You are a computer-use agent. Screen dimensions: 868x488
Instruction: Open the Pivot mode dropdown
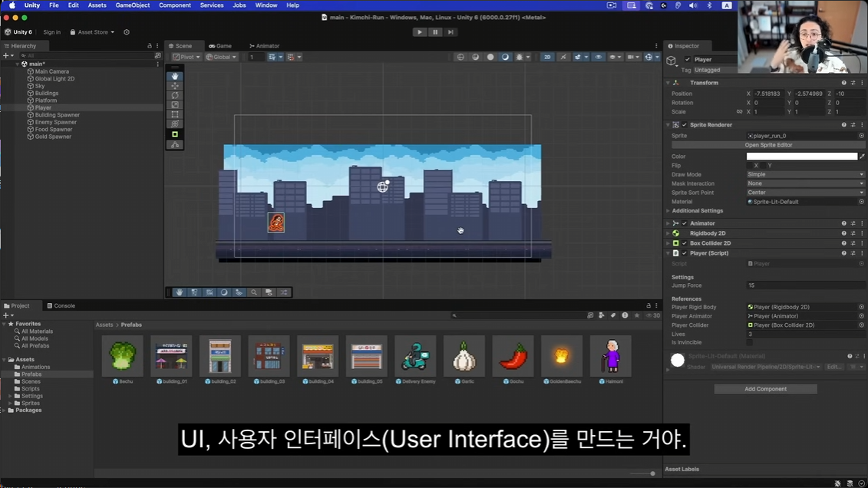[x=186, y=57]
